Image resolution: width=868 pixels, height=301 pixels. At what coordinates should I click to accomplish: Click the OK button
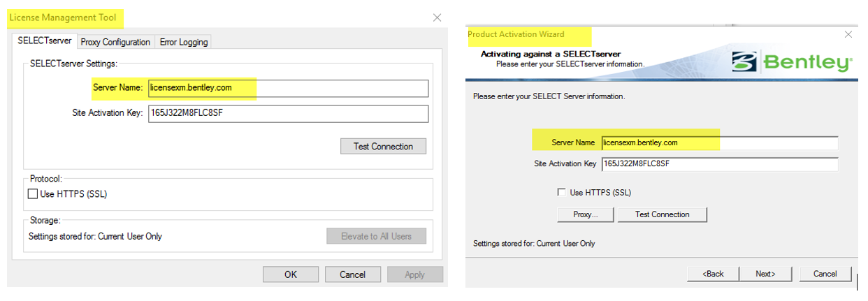pos(291,274)
